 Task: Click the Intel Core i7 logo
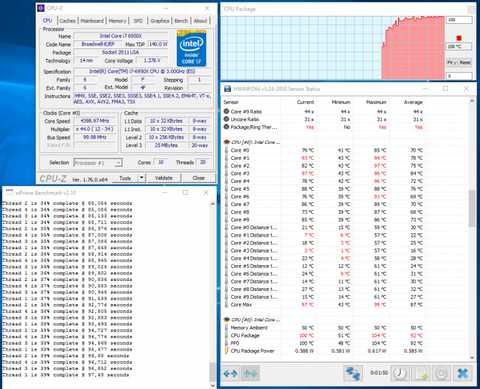click(x=191, y=48)
